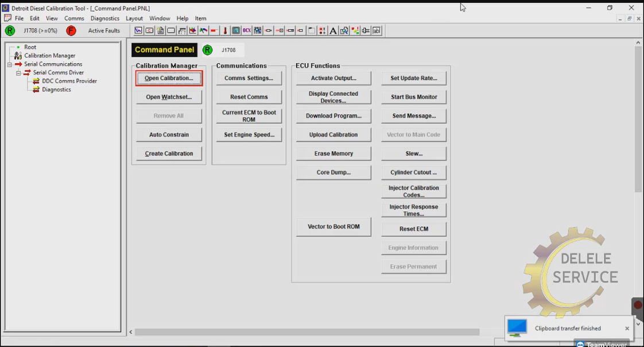Click Current ECM to Boot ROM
The image size is (644, 347).
tap(249, 116)
